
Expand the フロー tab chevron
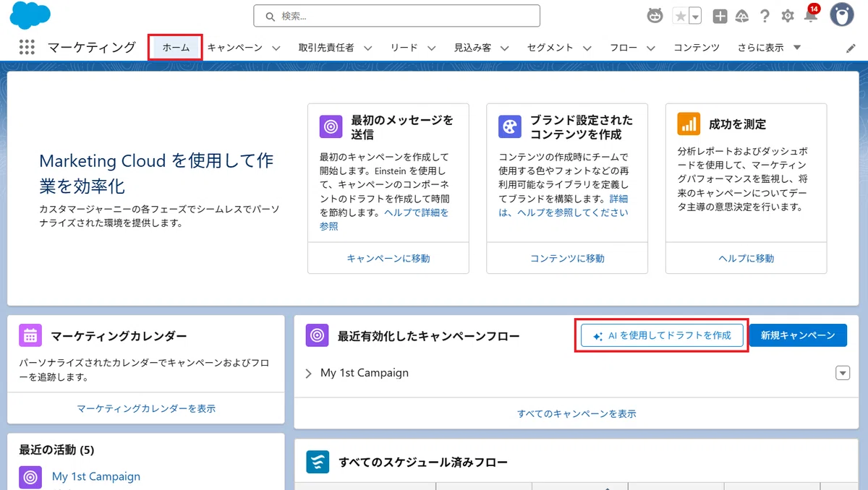click(650, 48)
